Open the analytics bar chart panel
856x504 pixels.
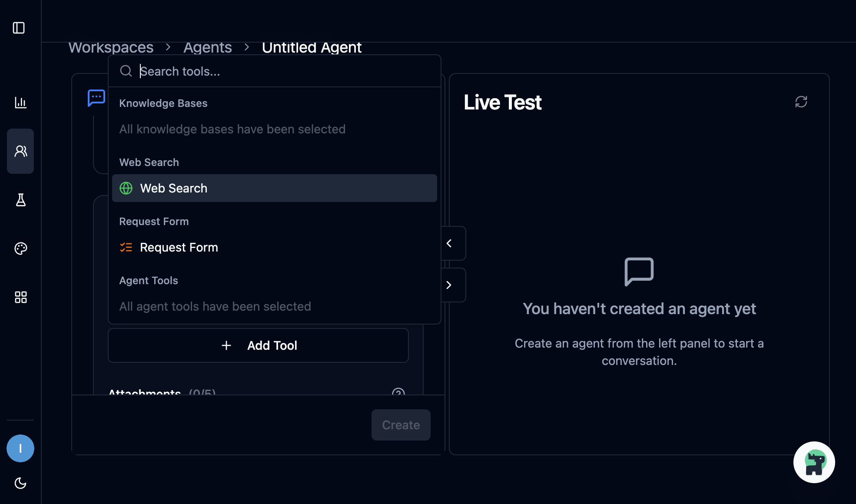tap(20, 103)
